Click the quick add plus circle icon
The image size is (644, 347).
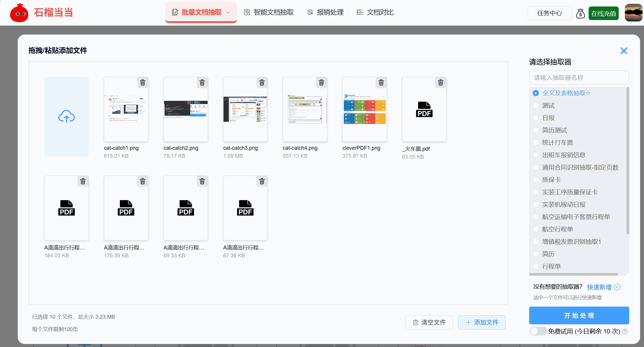tap(617, 287)
